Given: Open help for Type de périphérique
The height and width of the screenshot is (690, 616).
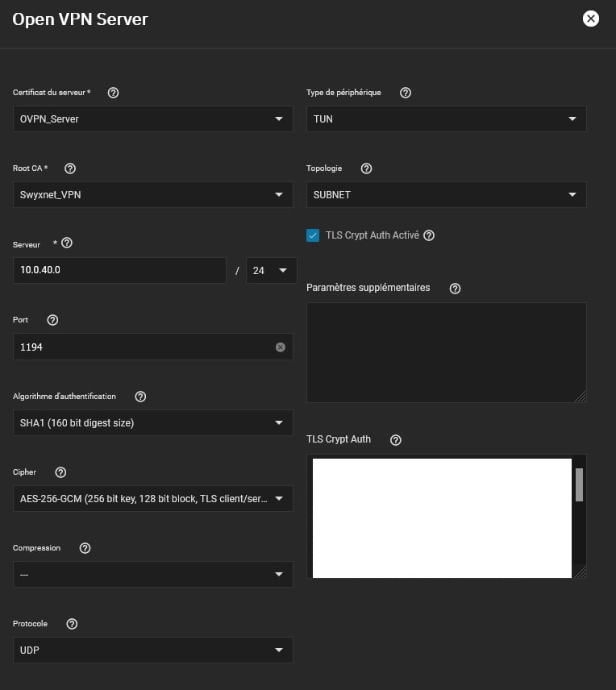Looking at the screenshot, I should click(406, 93).
